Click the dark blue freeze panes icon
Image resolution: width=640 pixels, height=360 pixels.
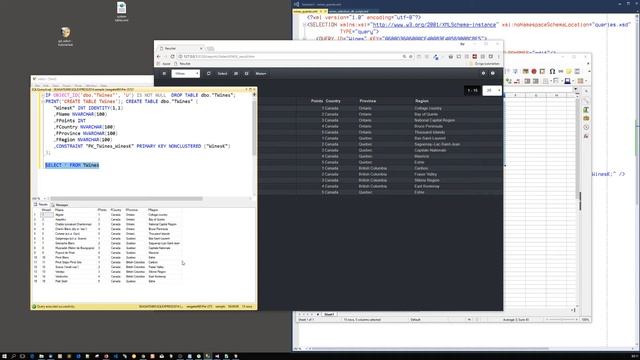click(567, 81)
